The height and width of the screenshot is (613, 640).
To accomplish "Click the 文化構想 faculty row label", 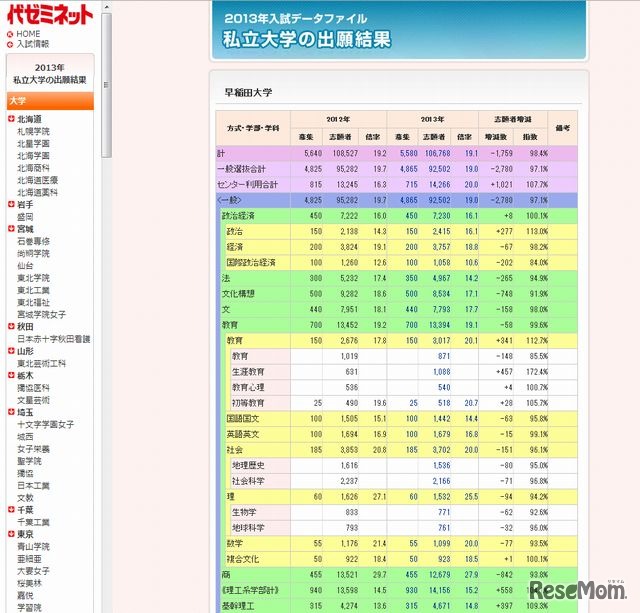I will click(238, 294).
